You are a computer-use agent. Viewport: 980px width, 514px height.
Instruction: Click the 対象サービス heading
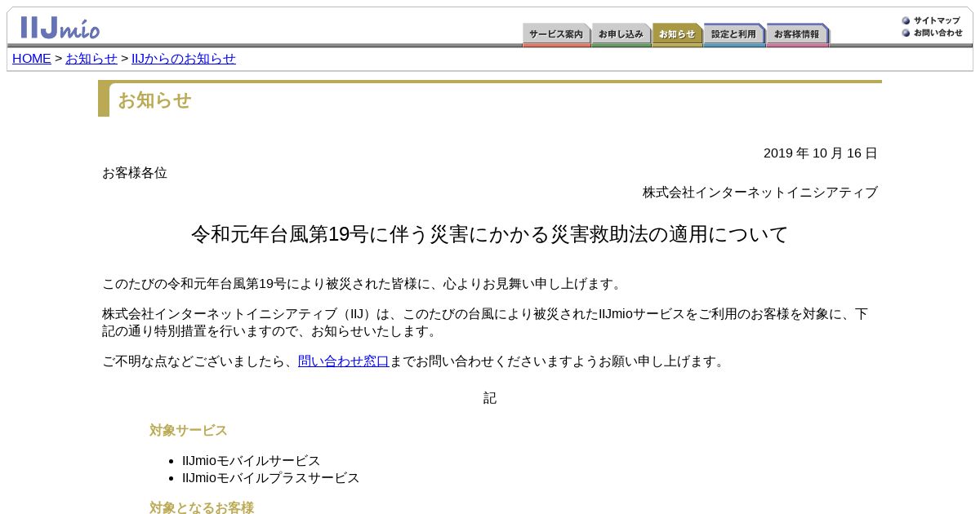189,430
